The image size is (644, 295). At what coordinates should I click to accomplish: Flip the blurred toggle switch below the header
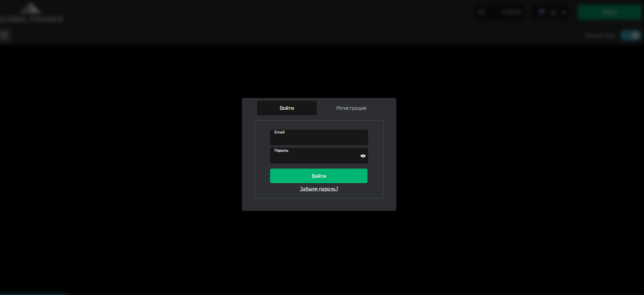pyautogui.click(x=630, y=35)
